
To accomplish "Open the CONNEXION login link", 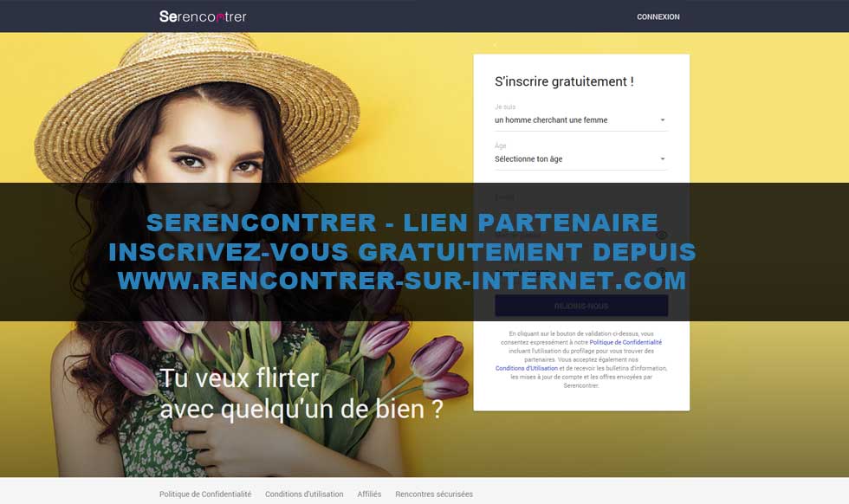I will click(x=658, y=16).
